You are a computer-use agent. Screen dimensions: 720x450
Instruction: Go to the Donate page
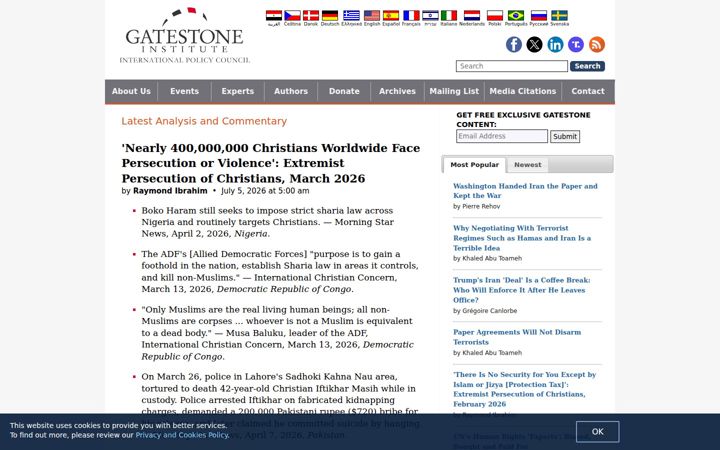tap(344, 91)
